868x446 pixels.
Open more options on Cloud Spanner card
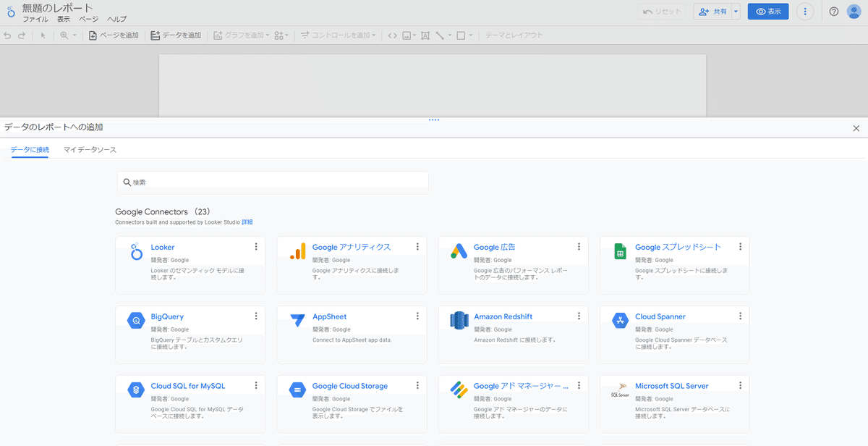pos(740,316)
